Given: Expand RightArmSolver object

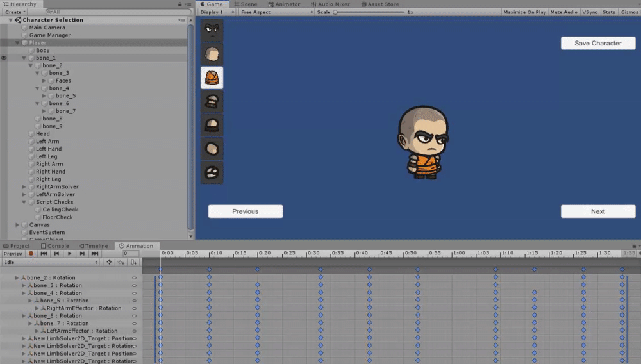Looking at the screenshot, I should tap(24, 186).
